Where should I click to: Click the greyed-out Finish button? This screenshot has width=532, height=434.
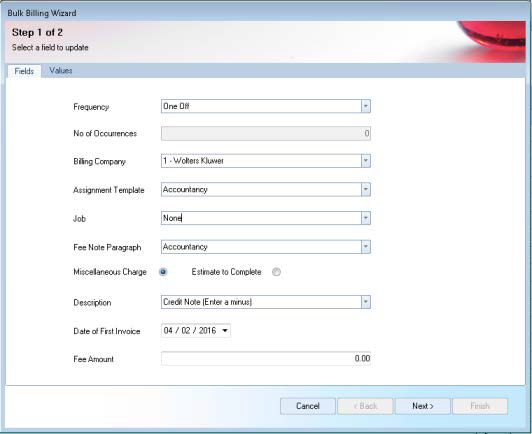(x=480, y=406)
